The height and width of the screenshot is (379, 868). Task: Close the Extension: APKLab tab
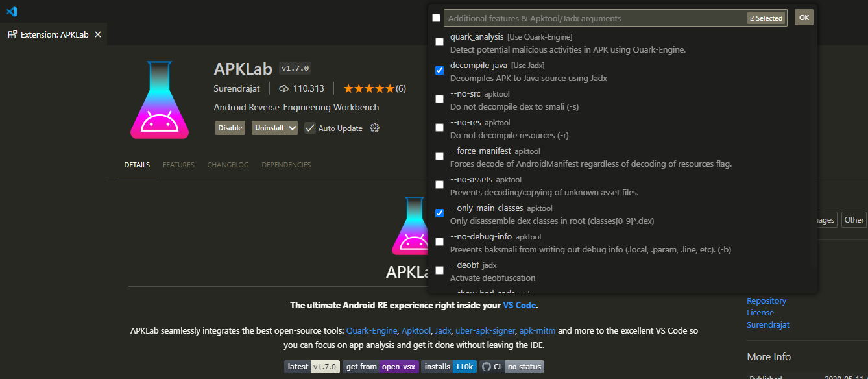97,34
